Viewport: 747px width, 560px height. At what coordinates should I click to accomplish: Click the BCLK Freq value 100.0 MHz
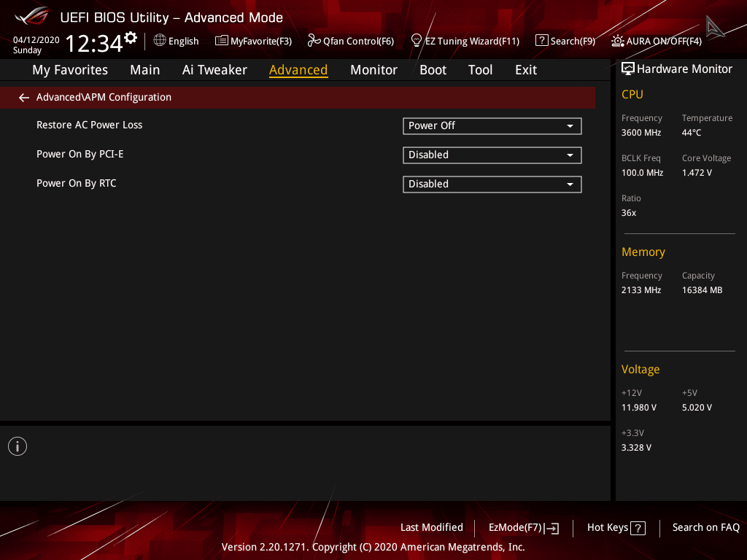[x=642, y=173]
